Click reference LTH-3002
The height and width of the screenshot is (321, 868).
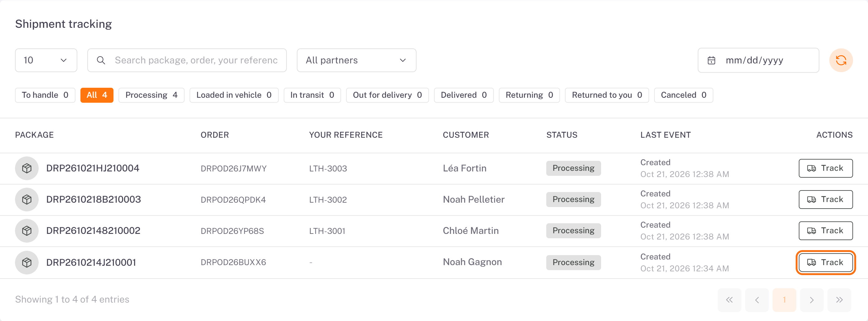click(x=328, y=200)
